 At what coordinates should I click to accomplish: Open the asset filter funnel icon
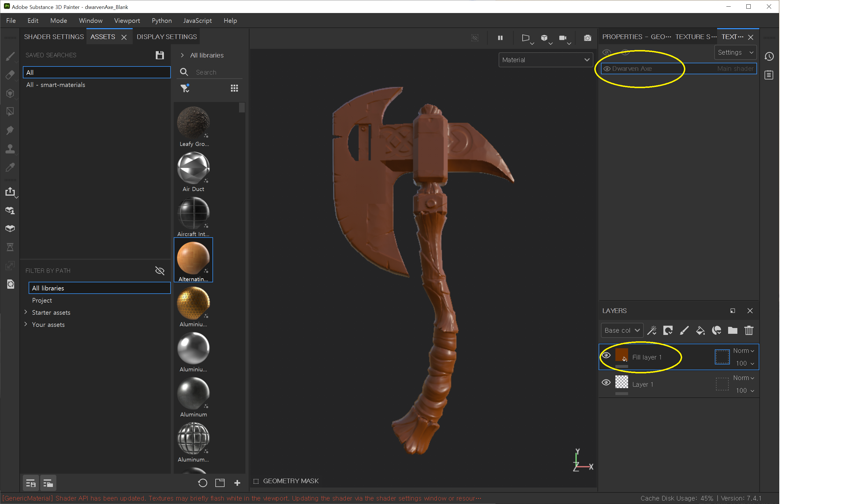(185, 88)
